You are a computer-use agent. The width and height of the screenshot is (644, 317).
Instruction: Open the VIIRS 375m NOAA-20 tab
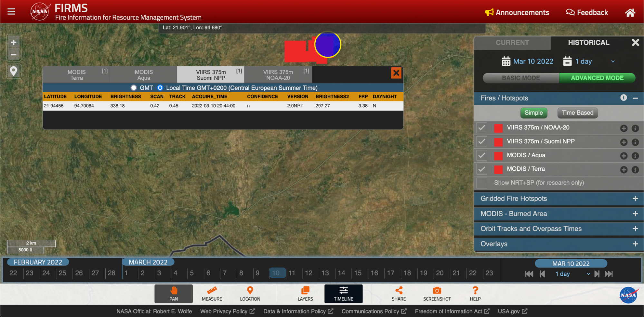coord(278,75)
